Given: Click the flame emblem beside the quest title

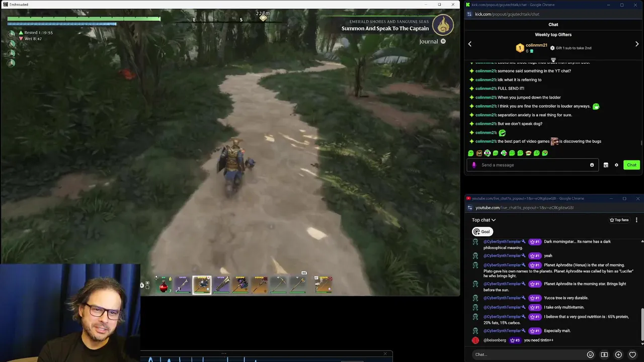Looking at the screenshot, I should 443,24.
